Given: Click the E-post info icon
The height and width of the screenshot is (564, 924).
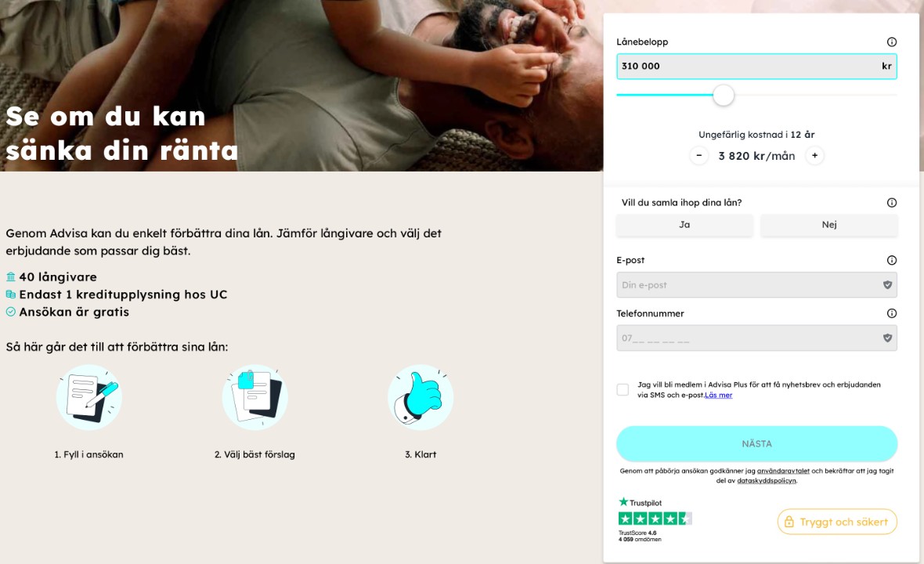Looking at the screenshot, I should (892, 261).
